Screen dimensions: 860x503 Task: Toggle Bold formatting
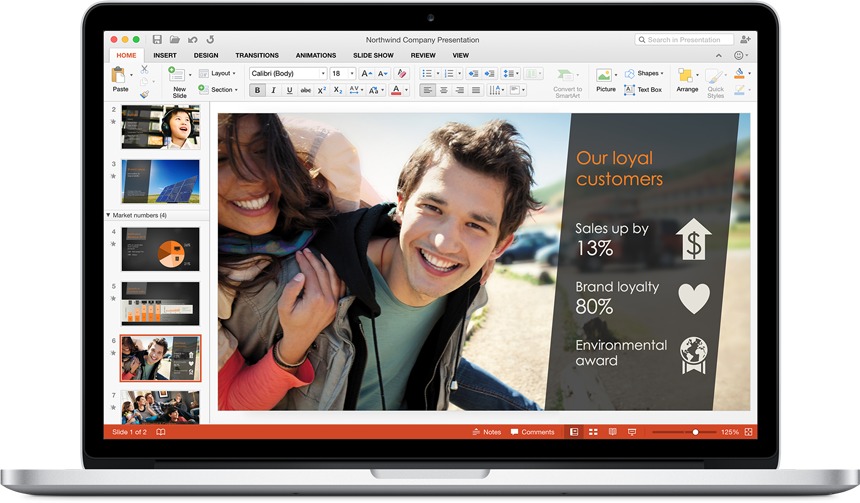pos(258,90)
